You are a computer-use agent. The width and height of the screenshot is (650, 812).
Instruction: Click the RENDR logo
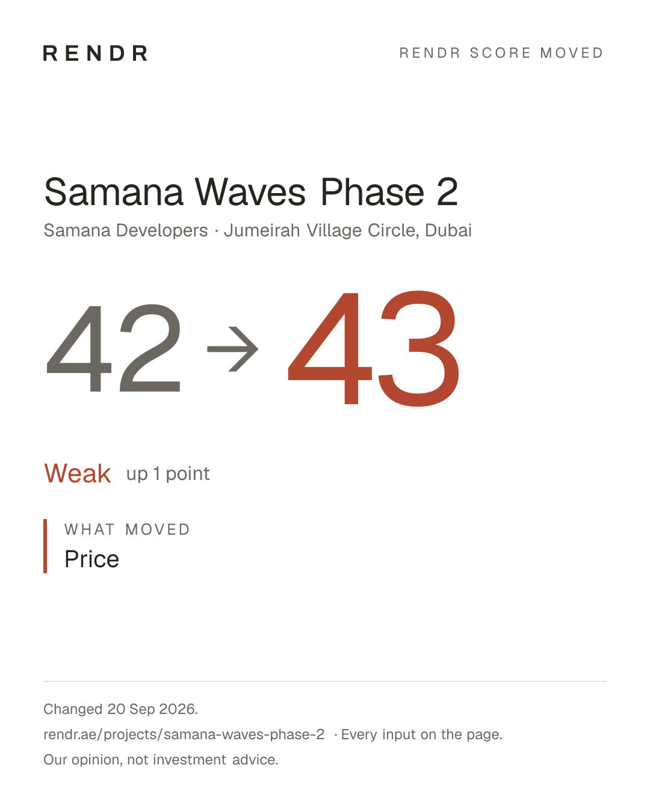coord(95,53)
